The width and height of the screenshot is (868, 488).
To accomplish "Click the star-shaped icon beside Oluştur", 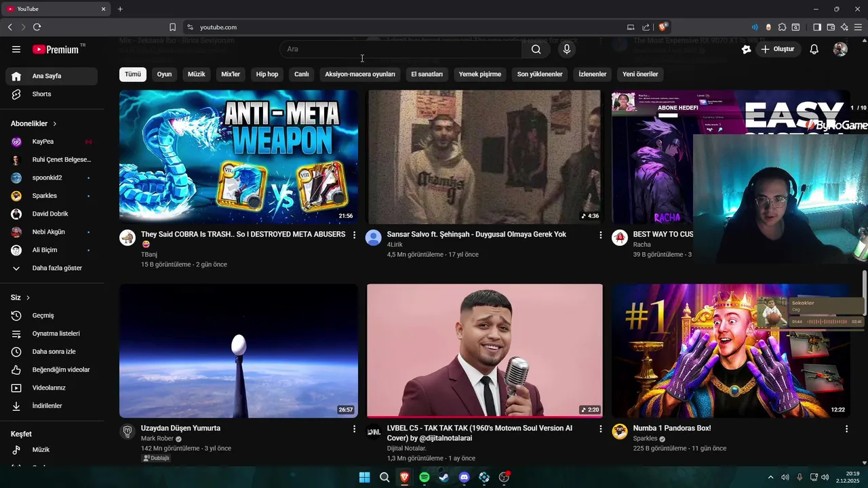I will 747,49.
